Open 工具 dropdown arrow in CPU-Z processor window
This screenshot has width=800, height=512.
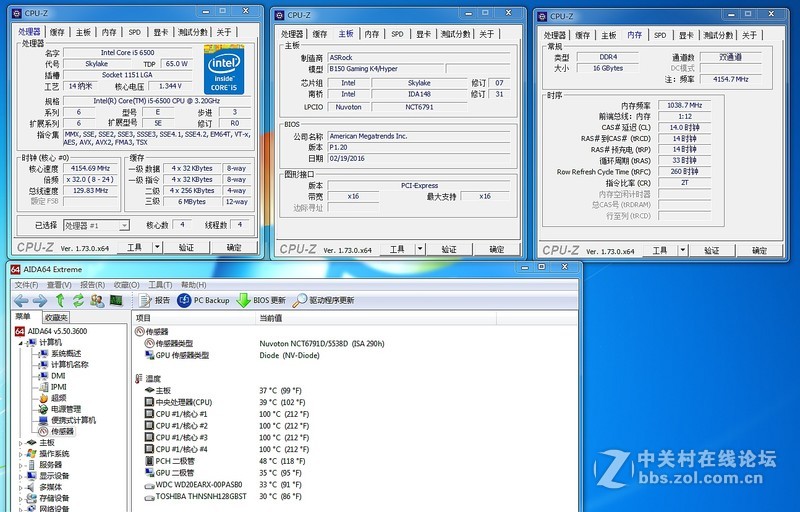coord(157,247)
